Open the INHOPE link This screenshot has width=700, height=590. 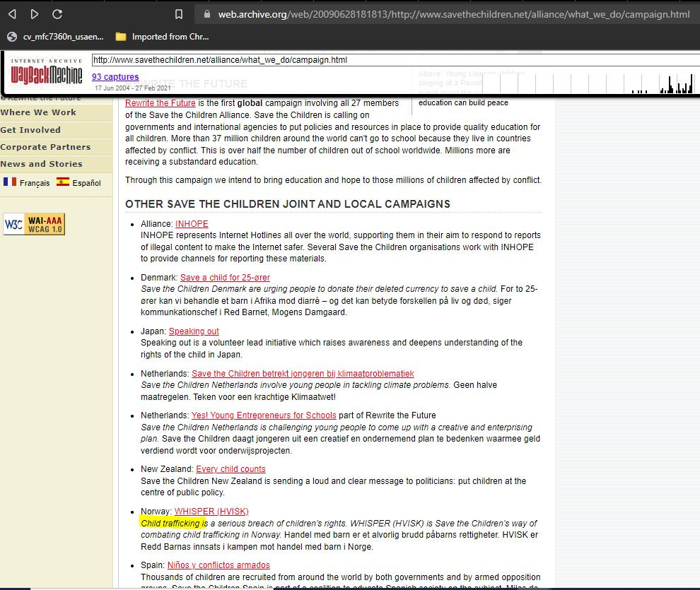click(x=192, y=224)
